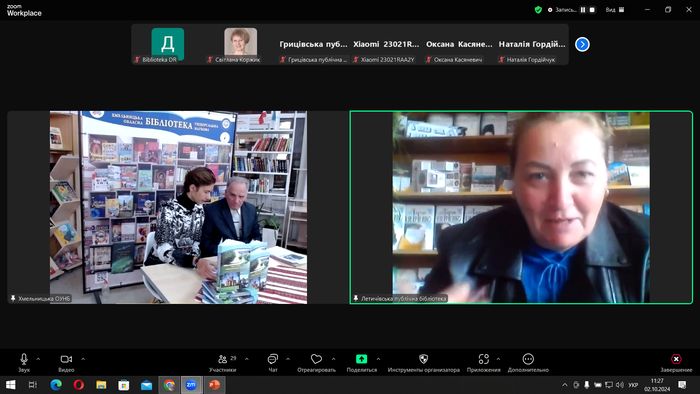Show next participants with blue arrow
This screenshot has height=394, width=700.
(582, 44)
